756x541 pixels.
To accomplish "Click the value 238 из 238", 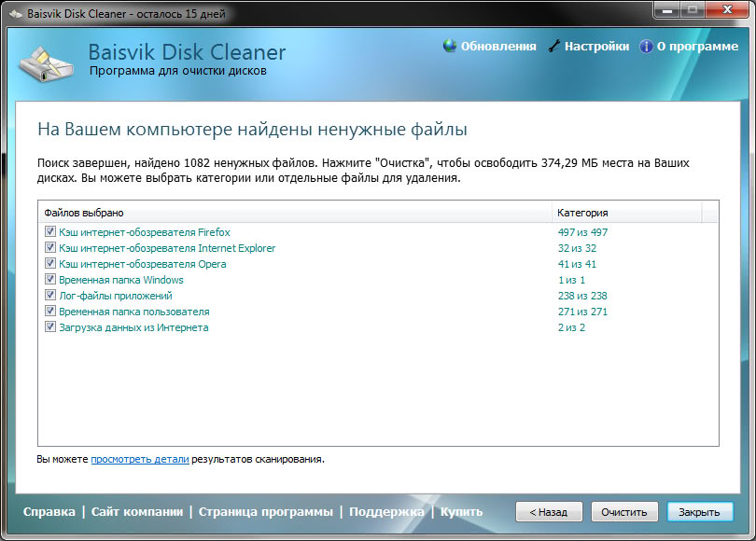I will point(582,296).
